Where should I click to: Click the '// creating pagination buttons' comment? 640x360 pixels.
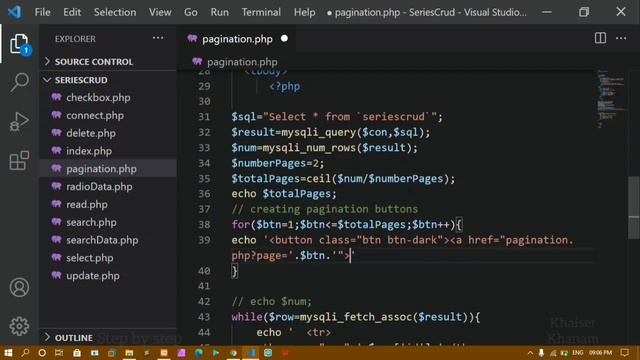click(x=324, y=209)
